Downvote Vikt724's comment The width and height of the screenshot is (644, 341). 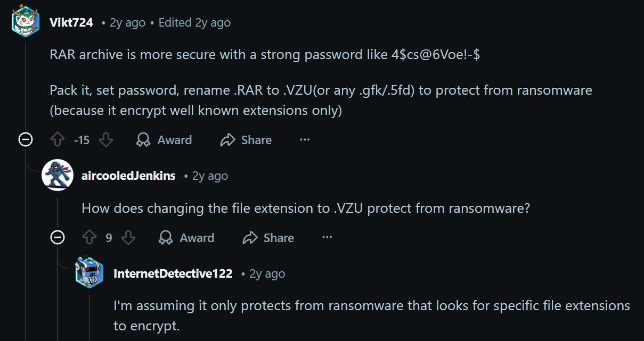pyautogui.click(x=106, y=140)
